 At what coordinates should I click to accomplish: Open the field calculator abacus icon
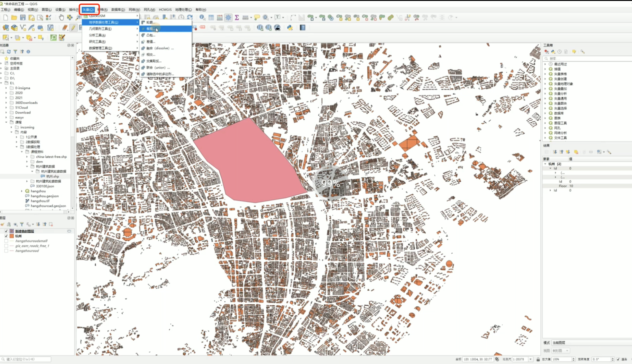coord(220,17)
